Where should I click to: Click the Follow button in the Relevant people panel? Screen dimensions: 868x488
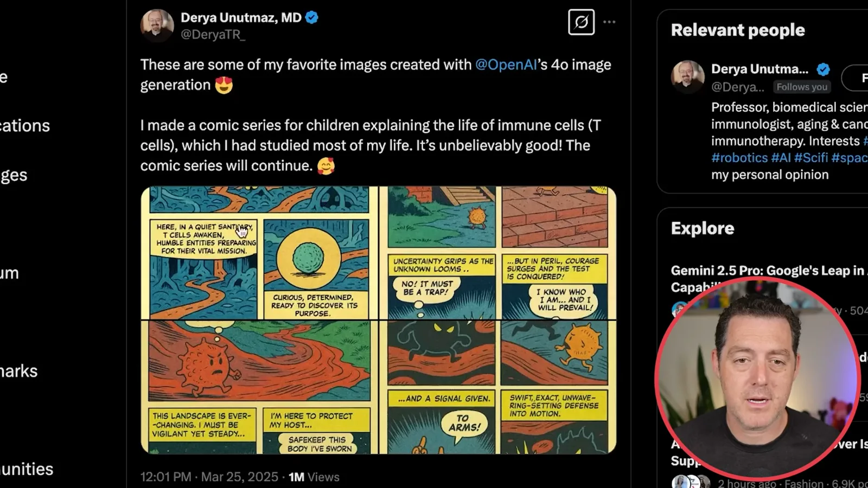[x=857, y=78]
